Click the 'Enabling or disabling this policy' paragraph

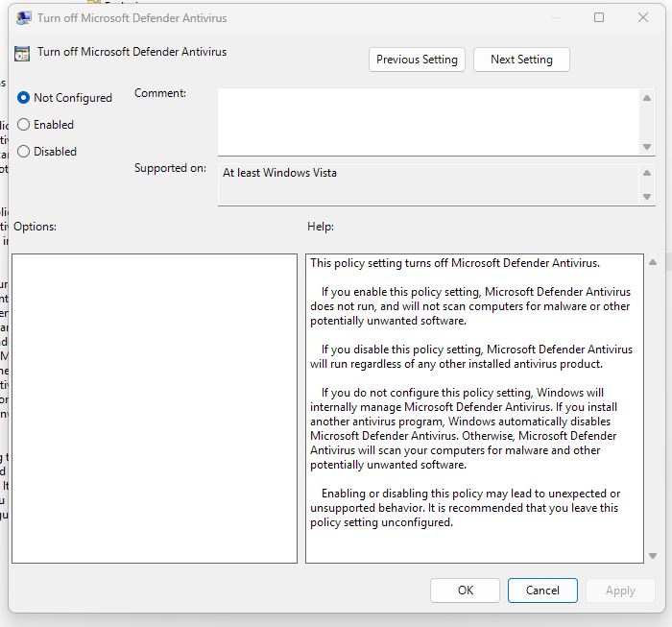[465, 508]
